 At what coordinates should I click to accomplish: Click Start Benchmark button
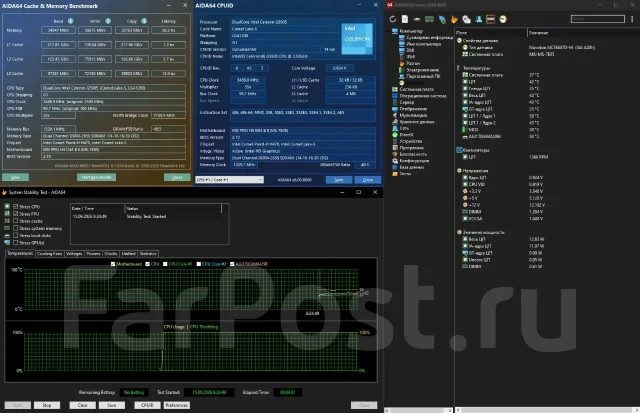[96, 177]
